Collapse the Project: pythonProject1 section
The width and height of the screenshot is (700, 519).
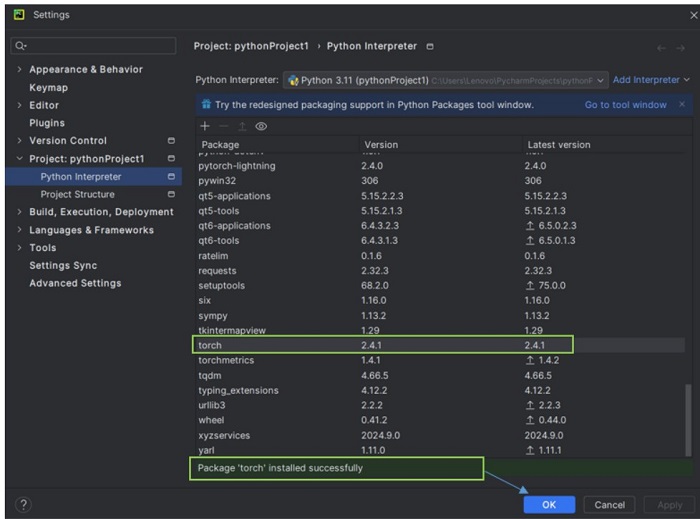pos(20,159)
